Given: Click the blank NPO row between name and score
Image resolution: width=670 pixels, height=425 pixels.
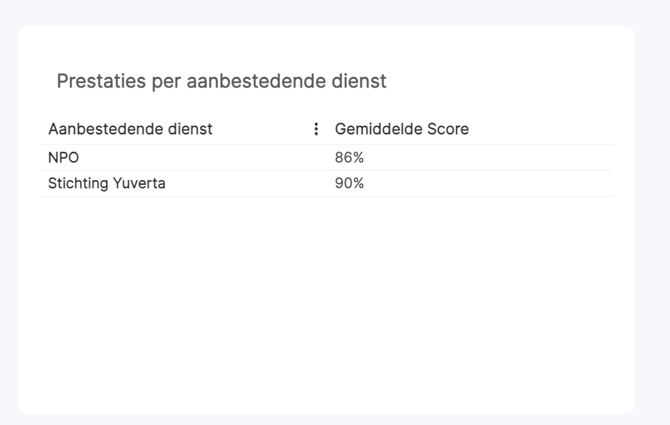Looking at the screenshot, I should point(203,158).
